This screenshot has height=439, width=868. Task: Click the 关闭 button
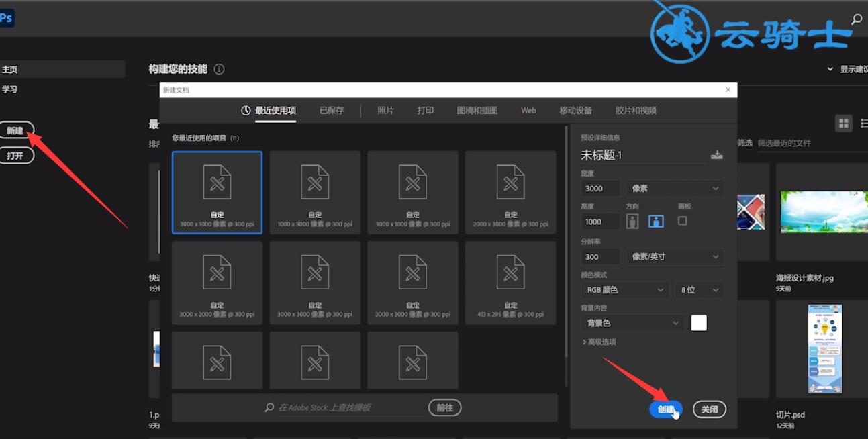pyautogui.click(x=710, y=409)
